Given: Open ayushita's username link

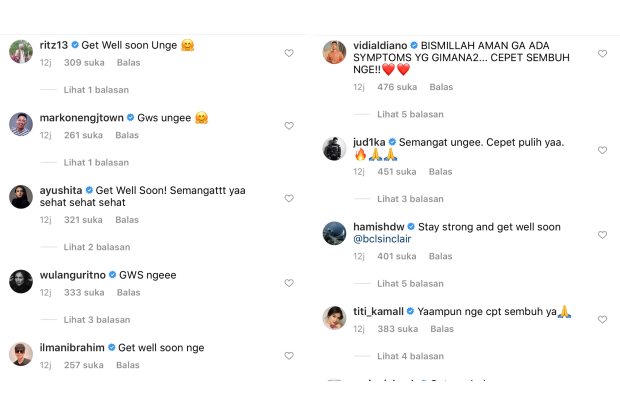Looking at the screenshot, I should [61, 190].
